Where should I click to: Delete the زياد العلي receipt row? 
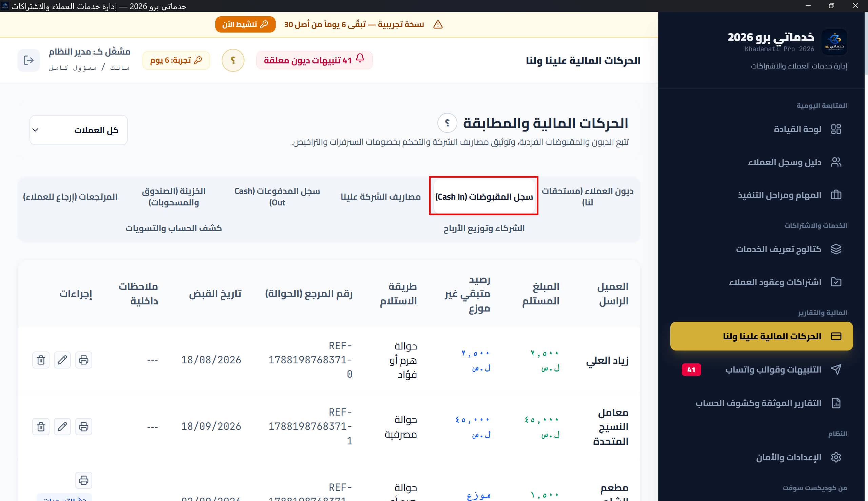point(41,360)
